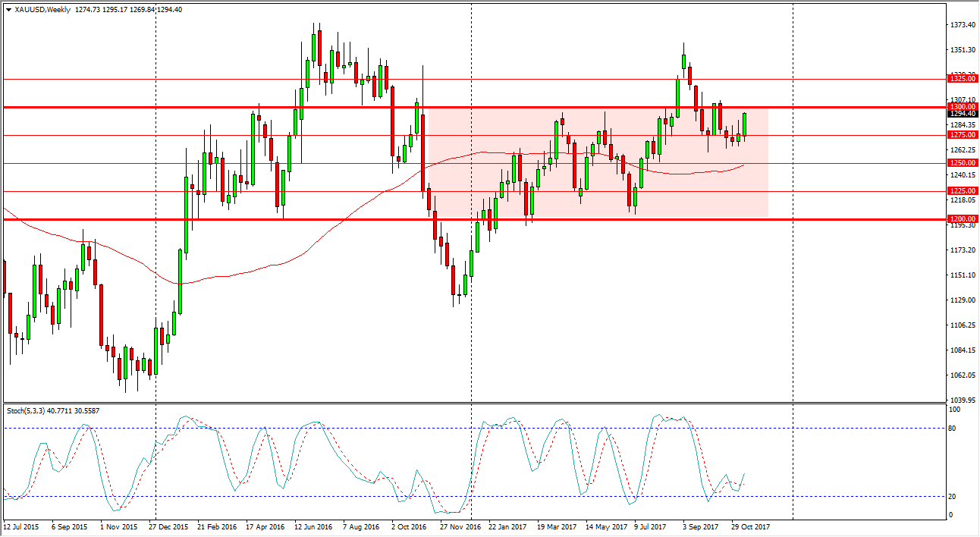Click the 27 Dec 2015 date label
This screenshot has height=537, width=980.
170,526
